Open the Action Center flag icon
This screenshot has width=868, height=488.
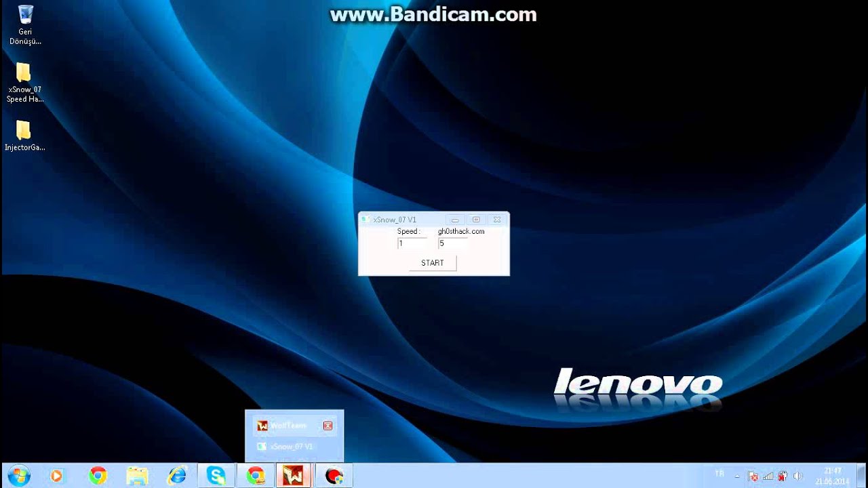[x=753, y=476]
